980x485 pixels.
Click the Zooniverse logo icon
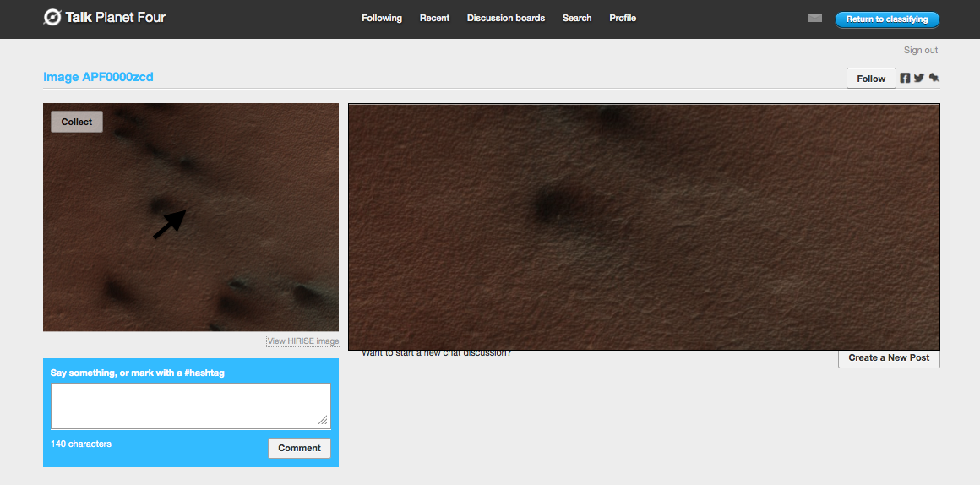tap(52, 17)
